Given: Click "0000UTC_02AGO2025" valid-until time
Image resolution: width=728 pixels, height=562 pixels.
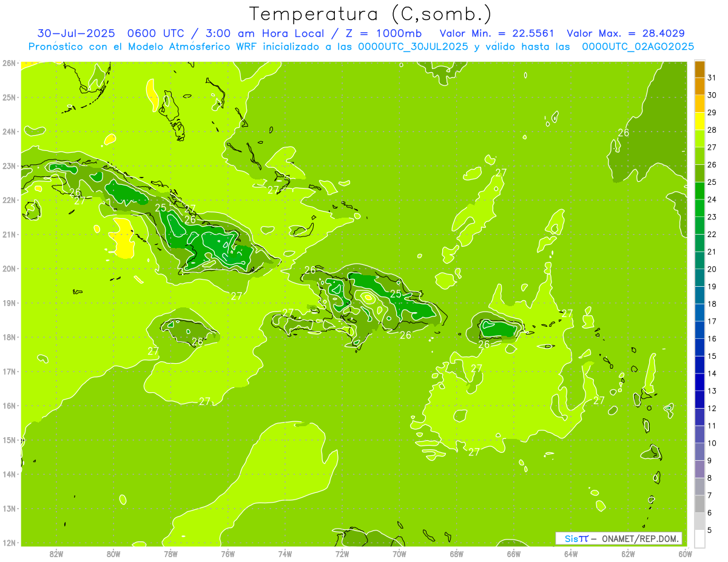Looking at the screenshot, I should point(638,47).
